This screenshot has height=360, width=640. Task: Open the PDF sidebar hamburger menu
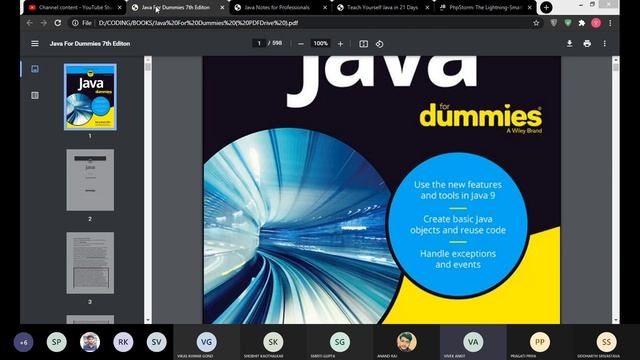tap(35, 43)
